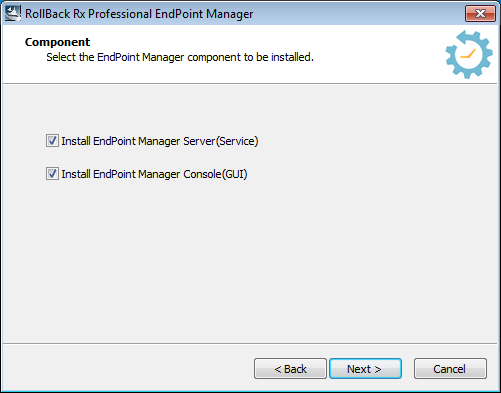
Task: Close the EndPoint Manager installer window
Action: pos(480,14)
